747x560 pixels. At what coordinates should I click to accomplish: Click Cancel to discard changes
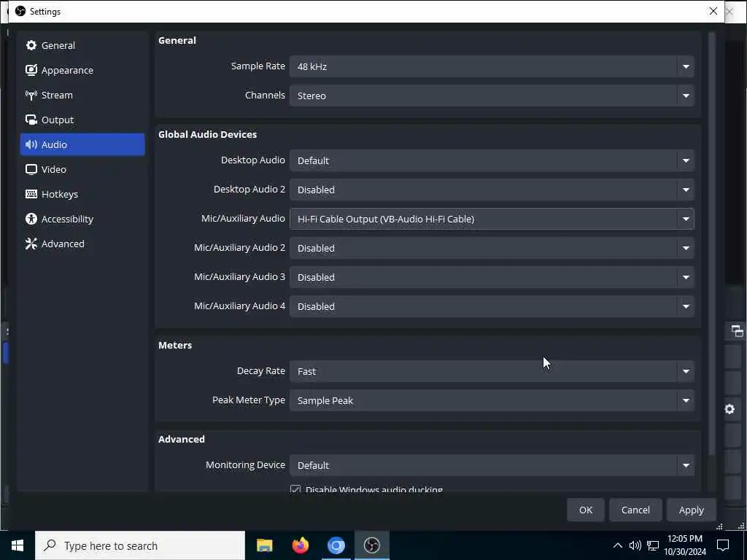(x=635, y=510)
